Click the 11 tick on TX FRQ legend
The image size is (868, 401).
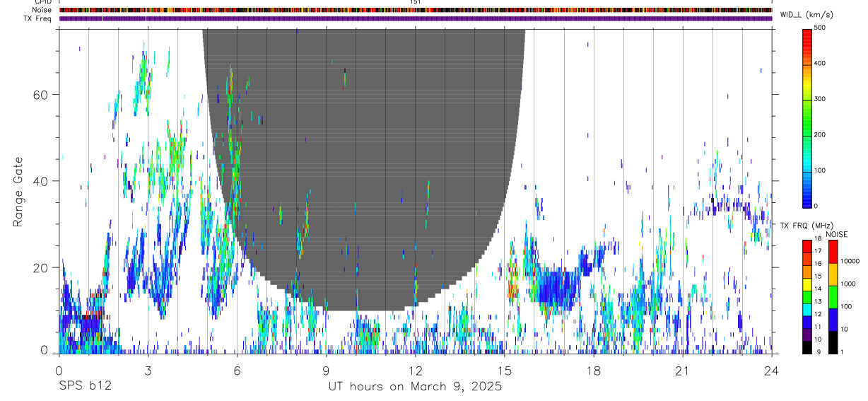(818, 327)
